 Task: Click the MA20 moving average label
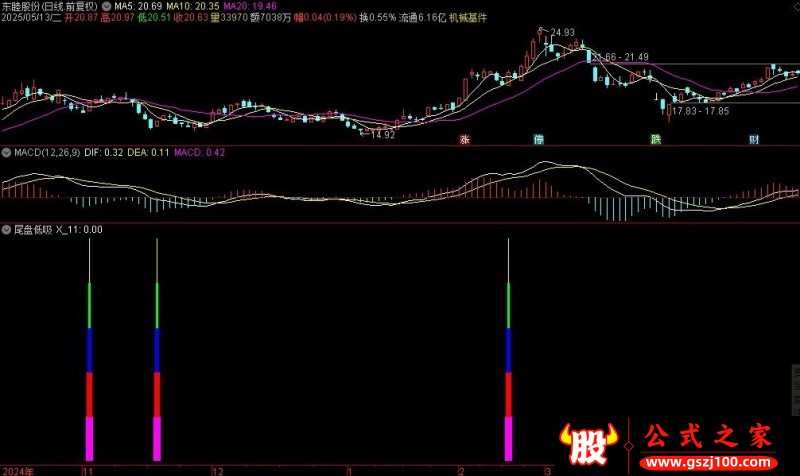(x=250, y=6)
